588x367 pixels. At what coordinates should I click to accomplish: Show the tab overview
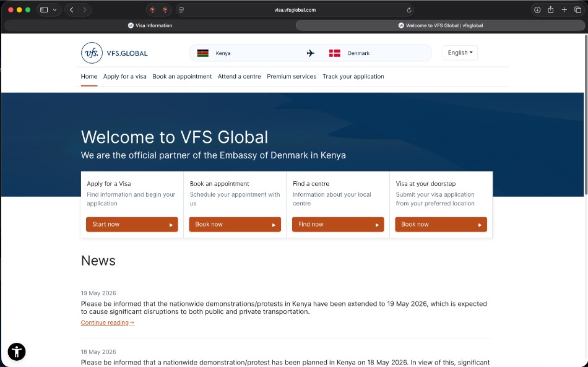[x=577, y=10]
